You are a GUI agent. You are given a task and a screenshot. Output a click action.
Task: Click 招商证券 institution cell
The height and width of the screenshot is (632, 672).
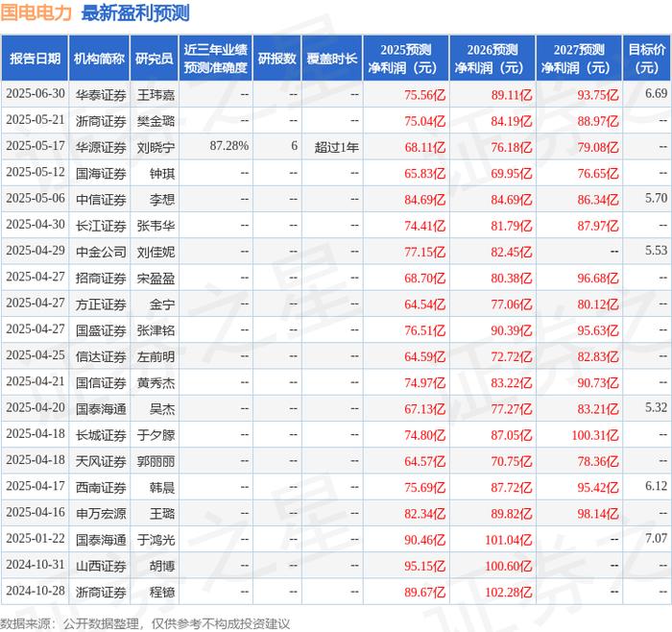[101, 278]
